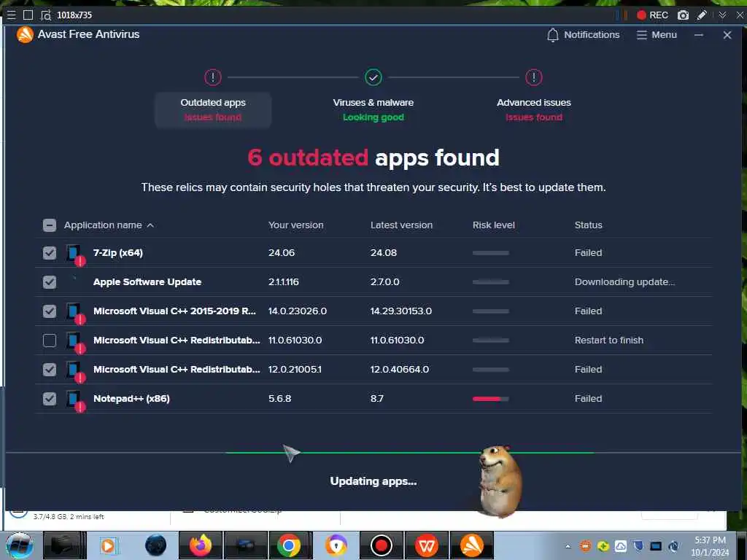The height and width of the screenshot is (560, 747).
Task: Open WPS Office from the taskbar
Action: pos(427,545)
